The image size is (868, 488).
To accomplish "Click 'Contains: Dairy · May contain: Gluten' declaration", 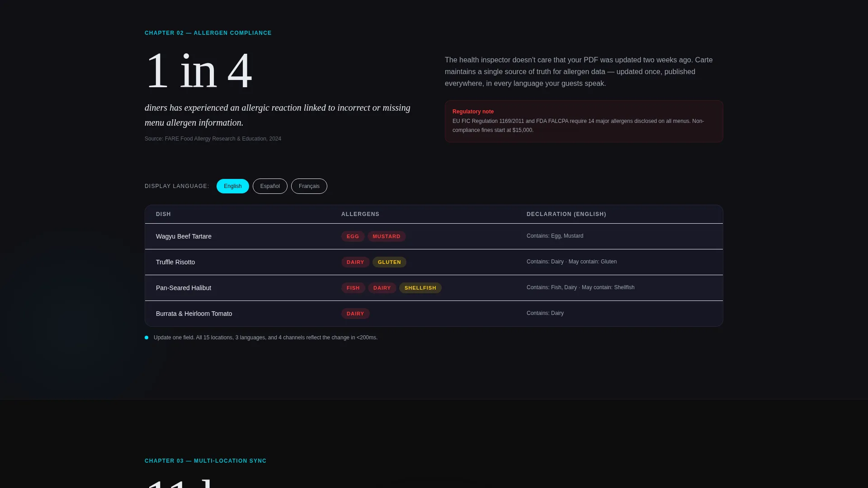I will (x=571, y=262).
